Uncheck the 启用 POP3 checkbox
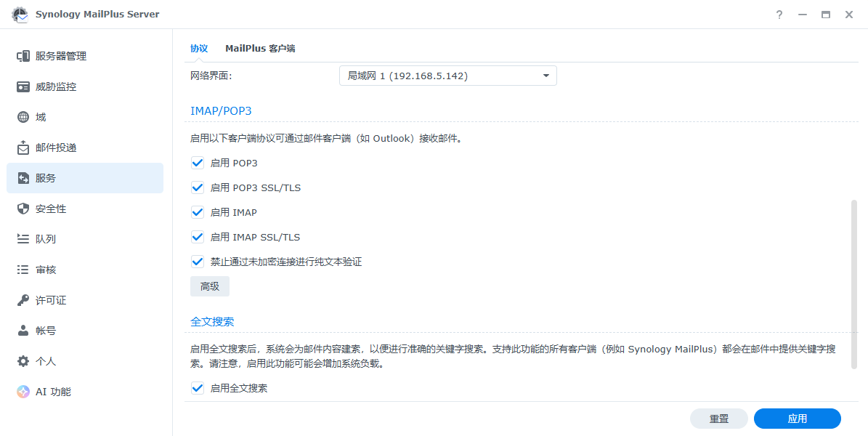This screenshot has width=868, height=436. tap(198, 163)
